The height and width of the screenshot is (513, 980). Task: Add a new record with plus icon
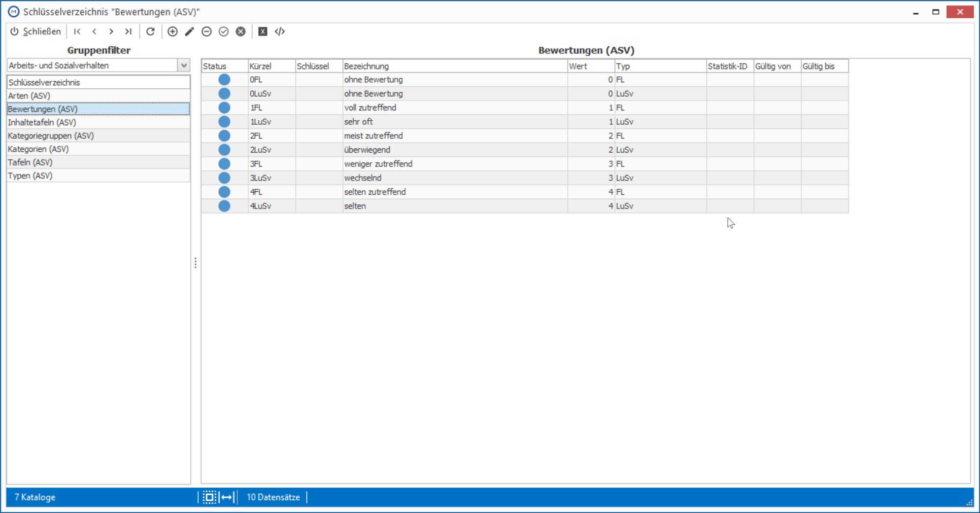coord(172,32)
